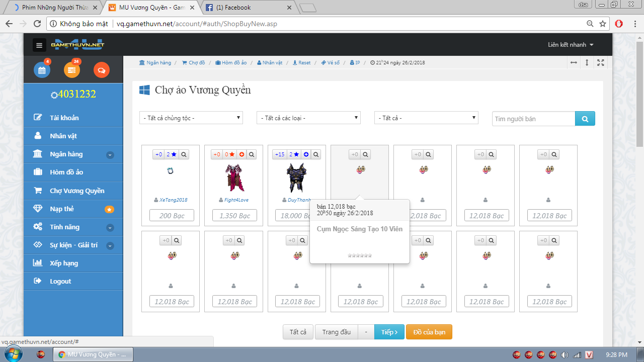The height and width of the screenshot is (362, 644).
Task: Click magnifier icon on XeTang2018 item card
Action: [x=184, y=154]
